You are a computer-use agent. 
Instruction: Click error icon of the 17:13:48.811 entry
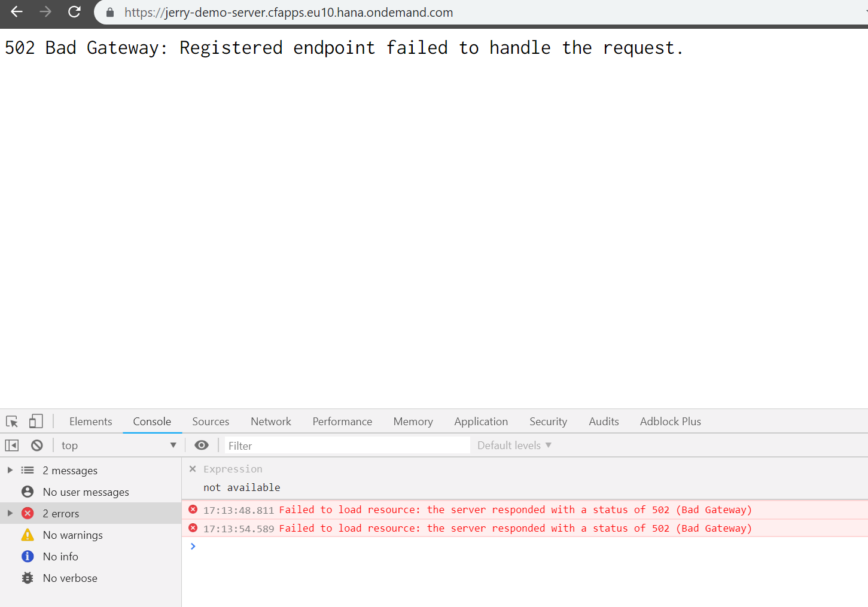193,509
